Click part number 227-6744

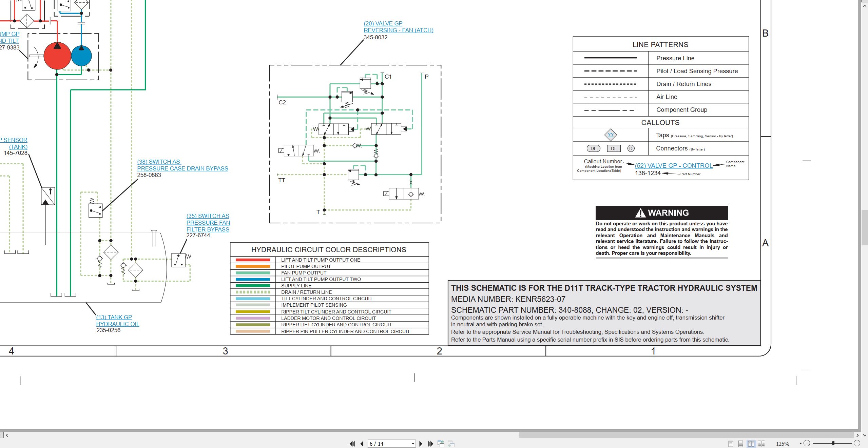click(x=198, y=235)
